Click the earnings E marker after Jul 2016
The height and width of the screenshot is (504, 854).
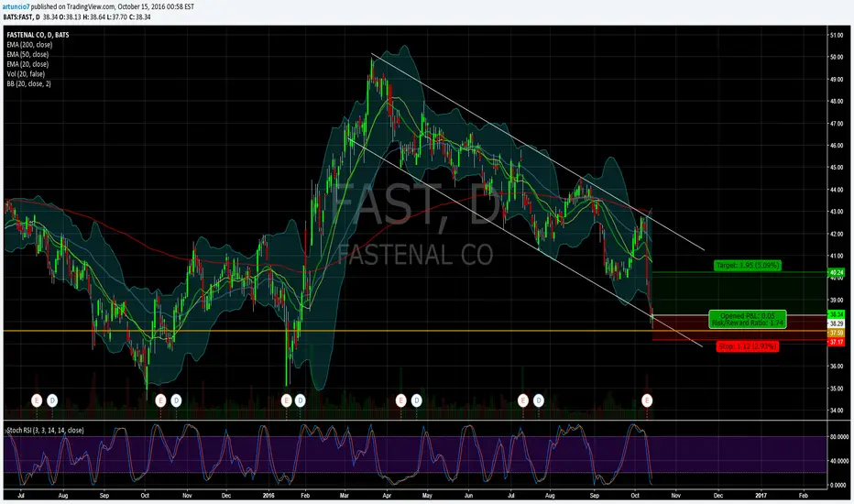click(x=523, y=400)
